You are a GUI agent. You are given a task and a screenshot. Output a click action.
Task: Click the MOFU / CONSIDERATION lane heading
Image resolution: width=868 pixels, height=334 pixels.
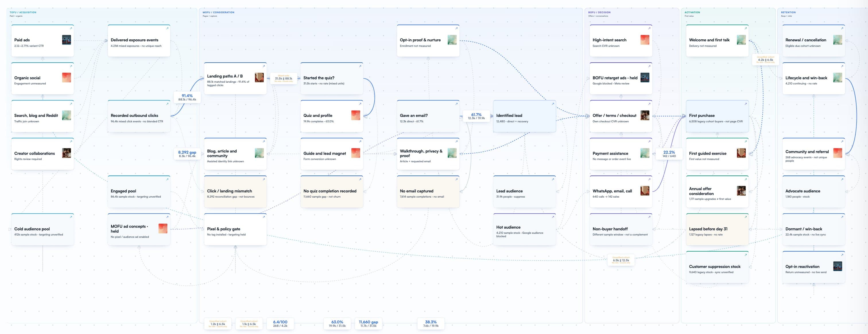[218, 12]
